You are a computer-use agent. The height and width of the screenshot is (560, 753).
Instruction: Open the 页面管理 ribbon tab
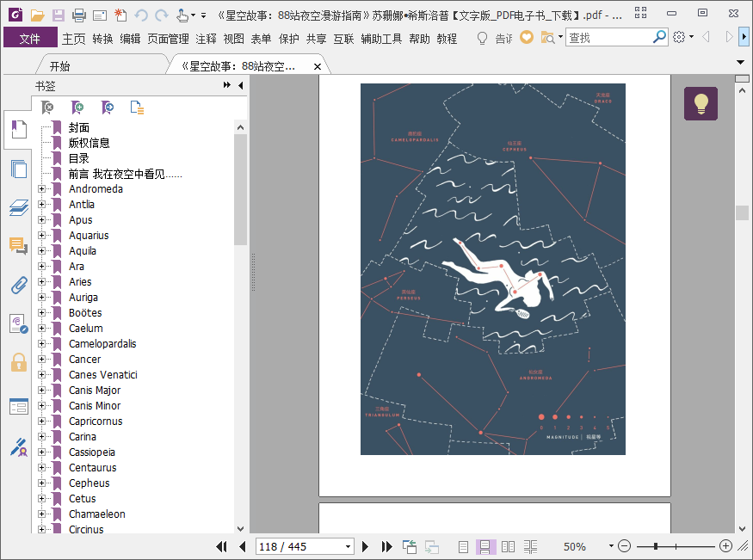168,39
